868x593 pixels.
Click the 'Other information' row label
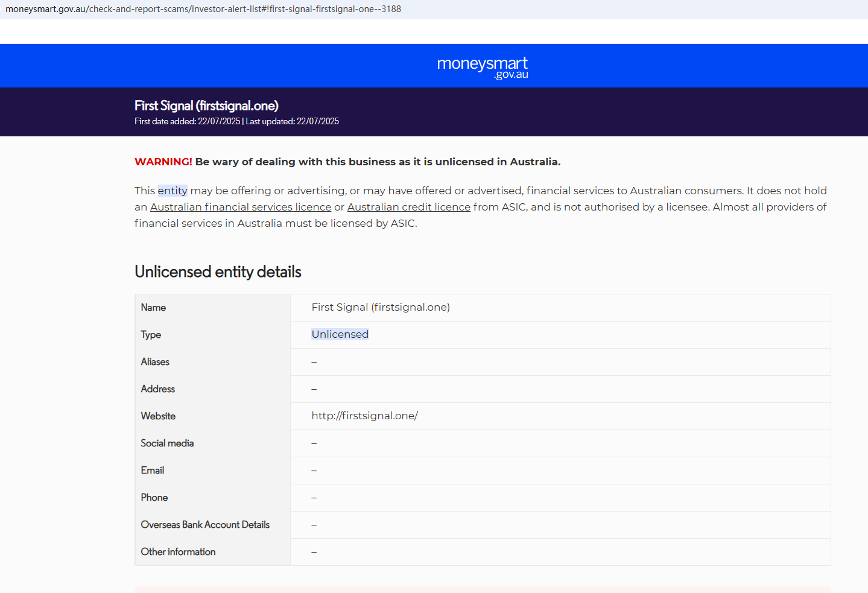(178, 552)
